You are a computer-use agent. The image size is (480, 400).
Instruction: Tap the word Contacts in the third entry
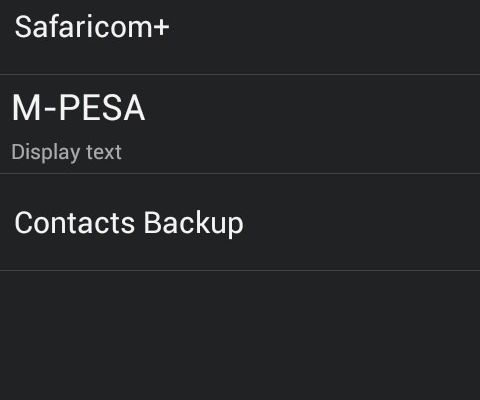(x=75, y=223)
